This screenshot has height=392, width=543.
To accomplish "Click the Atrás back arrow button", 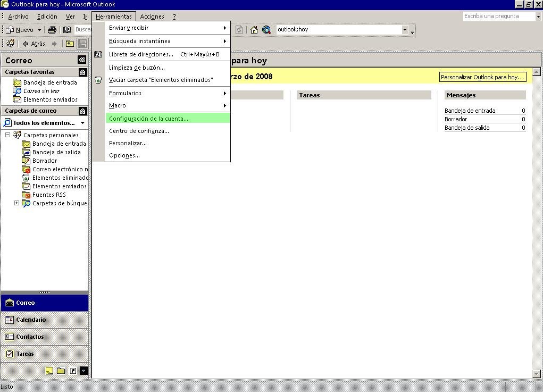I will coord(34,44).
